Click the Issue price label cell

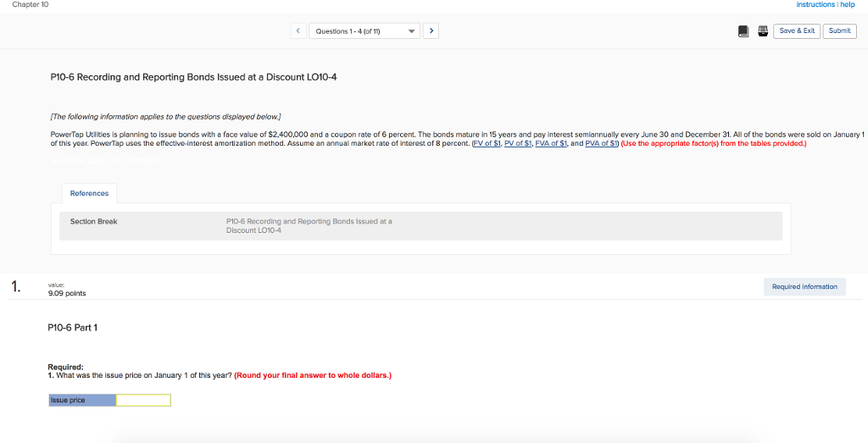click(x=82, y=400)
